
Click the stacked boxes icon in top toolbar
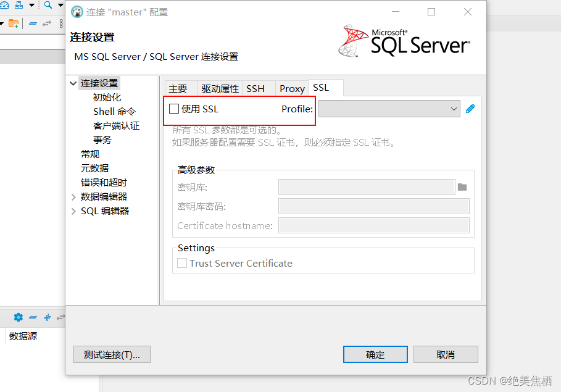[19, 5]
